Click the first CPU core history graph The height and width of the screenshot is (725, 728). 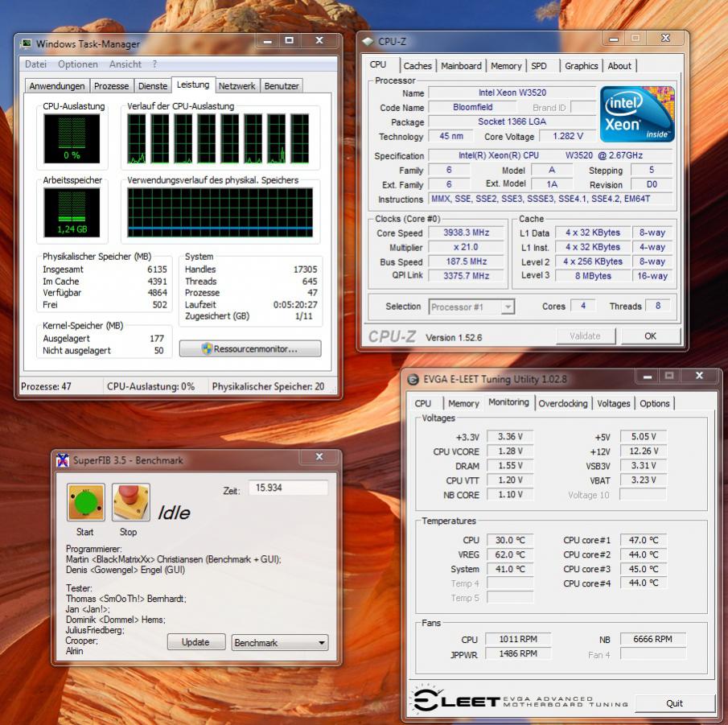(137, 138)
